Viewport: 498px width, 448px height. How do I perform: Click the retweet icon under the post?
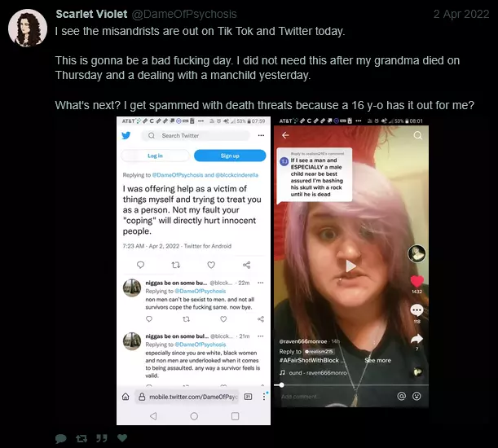pos(82,438)
